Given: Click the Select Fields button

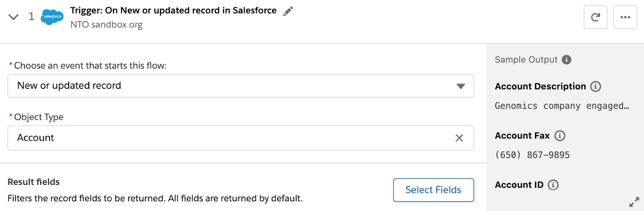Looking at the screenshot, I should pos(433,190).
